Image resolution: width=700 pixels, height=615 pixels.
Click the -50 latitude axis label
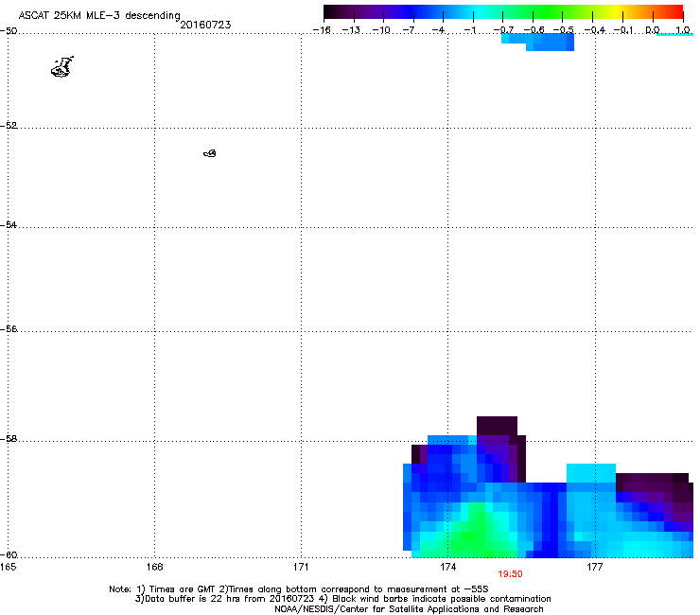(x=9, y=31)
